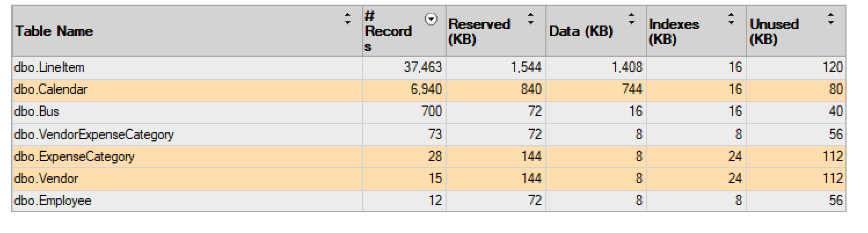Sort by Reserved (KB) arrows icon
The width and height of the screenshot is (868, 233).
pyautogui.click(x=530, y=19)
